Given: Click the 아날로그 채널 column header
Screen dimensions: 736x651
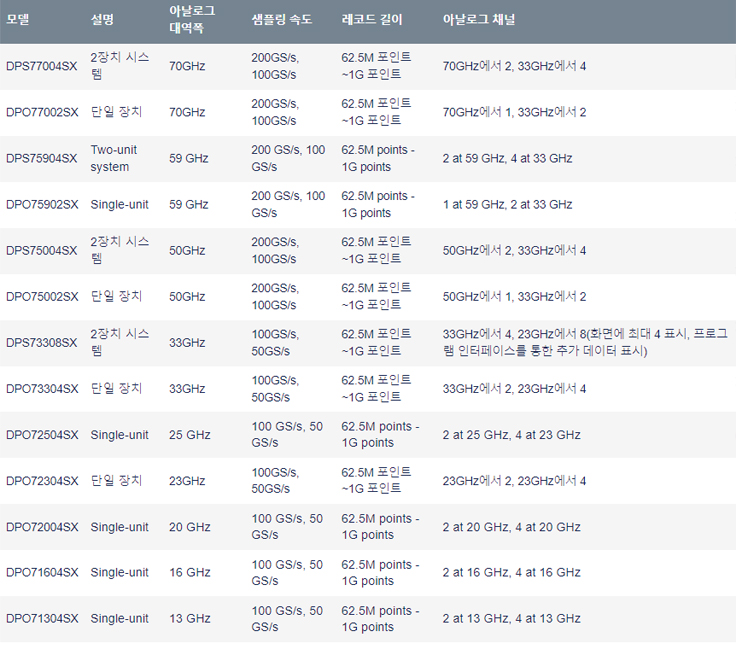Looking at the screenshot, I should pyautogui.click(x=479, y=20).
